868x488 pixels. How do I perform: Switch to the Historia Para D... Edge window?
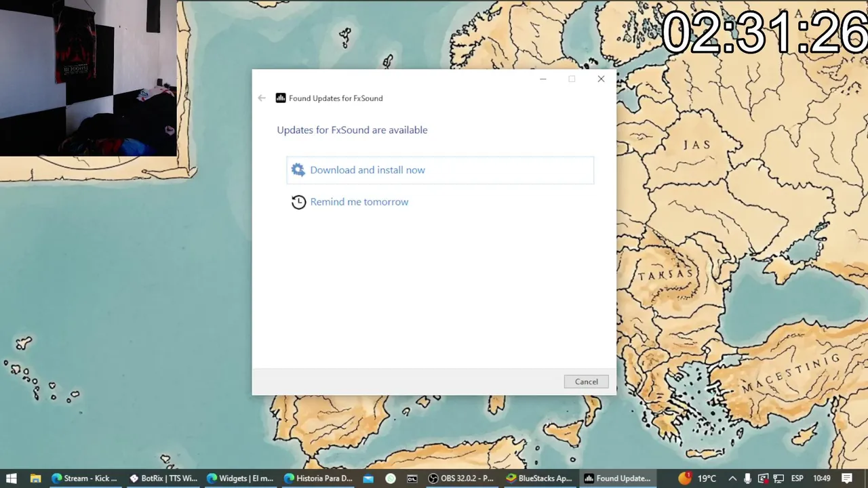[x=318, y=478]
